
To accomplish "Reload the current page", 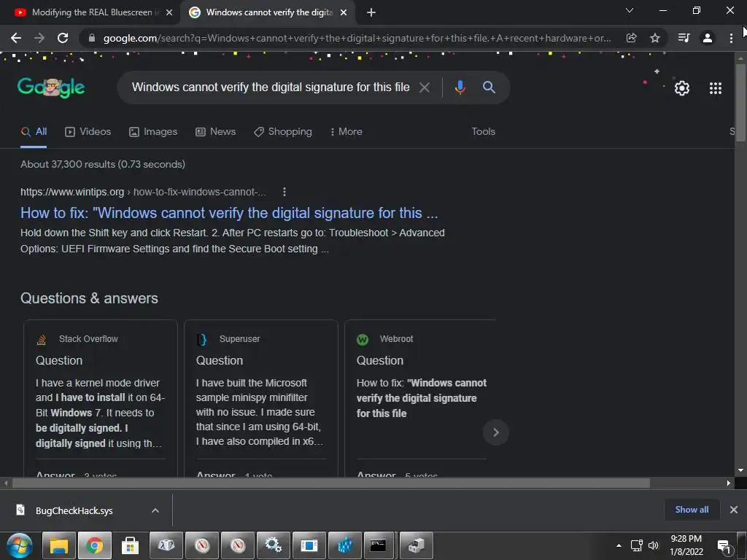I will point(63,38).
